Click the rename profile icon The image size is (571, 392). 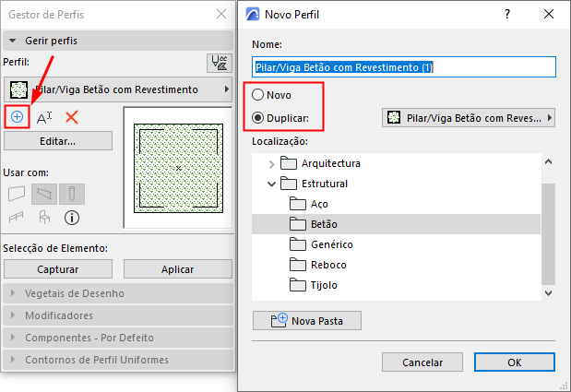[44, 117]
